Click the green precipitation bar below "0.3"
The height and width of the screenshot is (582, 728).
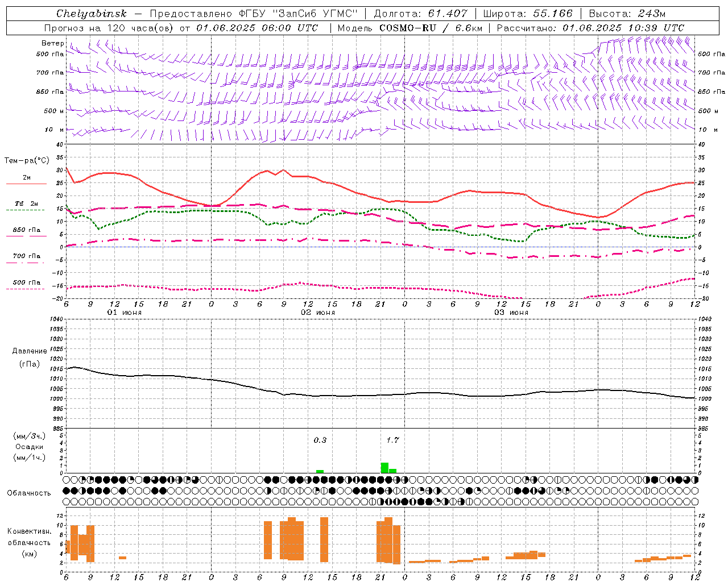pyautogui.click(x=320, y=471)
